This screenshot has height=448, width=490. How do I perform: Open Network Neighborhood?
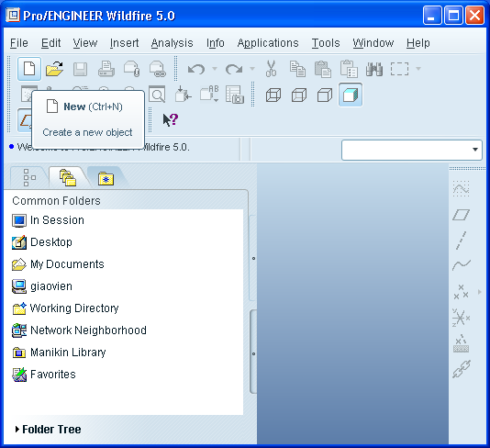[x=79, y=330]
